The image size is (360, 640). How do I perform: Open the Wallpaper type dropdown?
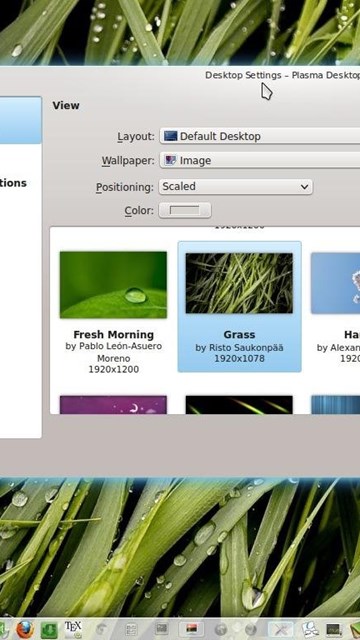(260, 160)
